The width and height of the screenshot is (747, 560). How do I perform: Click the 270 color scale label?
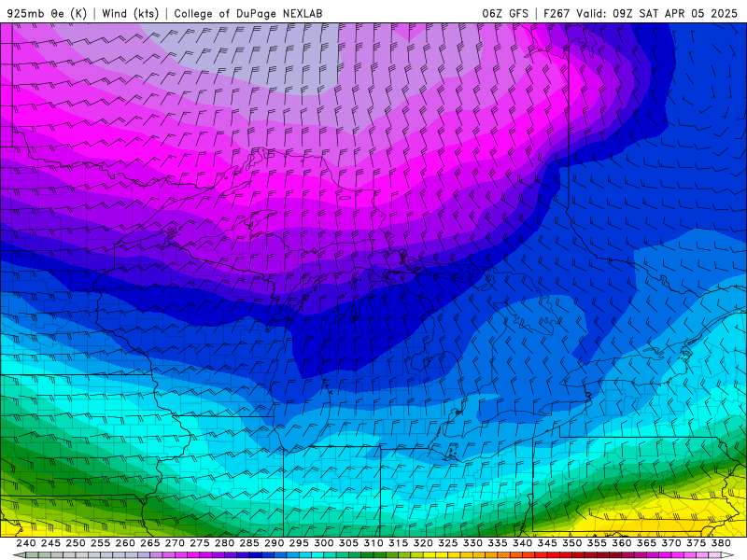coord(175,543)
